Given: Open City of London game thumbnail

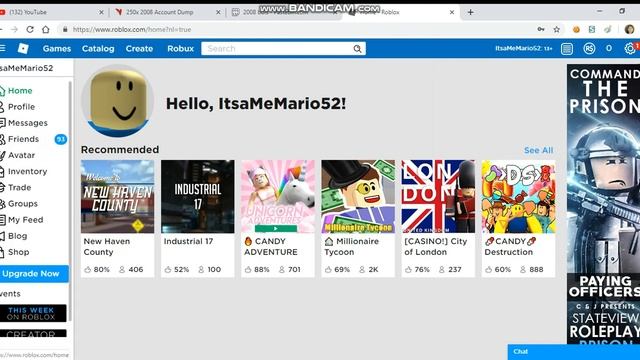Looking at the screenshot, I should 438,196.
